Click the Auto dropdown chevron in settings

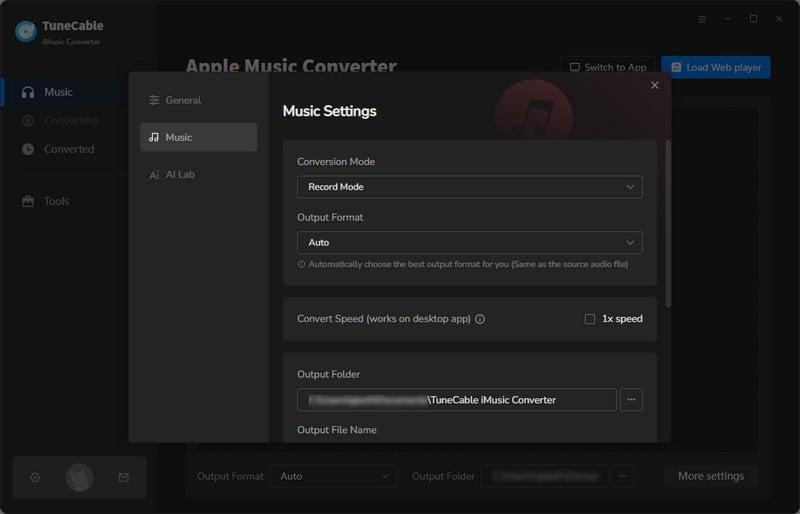point(630,242)
